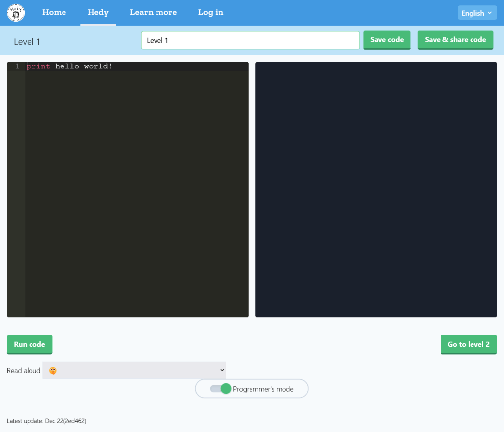Expand the Read aloud voice dropdown arrow
504x432 pixels.
point(222,370)
